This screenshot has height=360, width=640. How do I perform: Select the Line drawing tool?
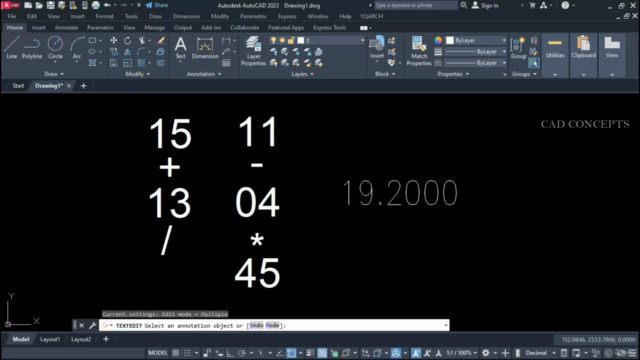(11, 48)
